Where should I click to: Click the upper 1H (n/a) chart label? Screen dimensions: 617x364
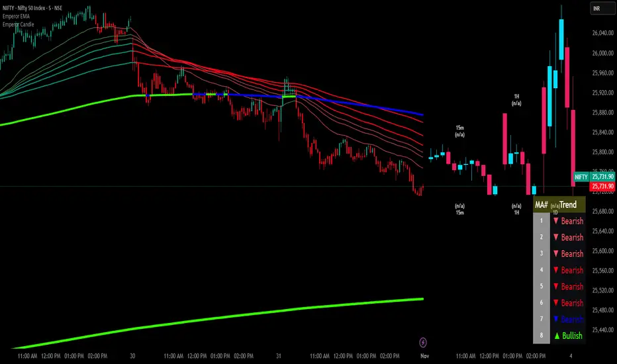pyautogui.click(x=516, y=100)
